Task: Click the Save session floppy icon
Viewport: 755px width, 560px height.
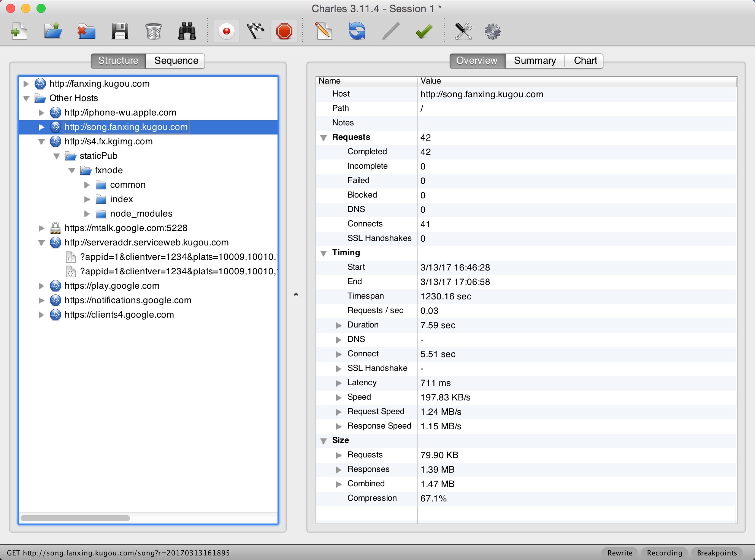Action: pos(120,32)
